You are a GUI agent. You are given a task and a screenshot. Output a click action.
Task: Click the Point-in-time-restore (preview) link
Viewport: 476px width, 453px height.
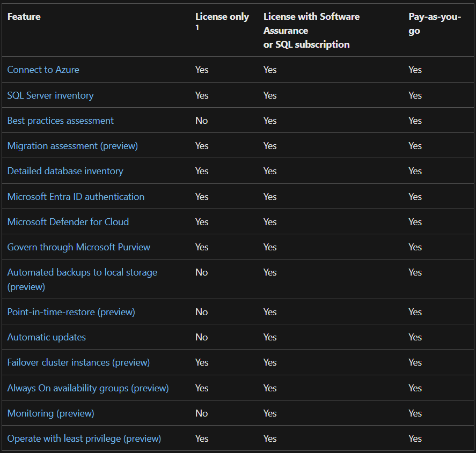[x=71, y=312]
